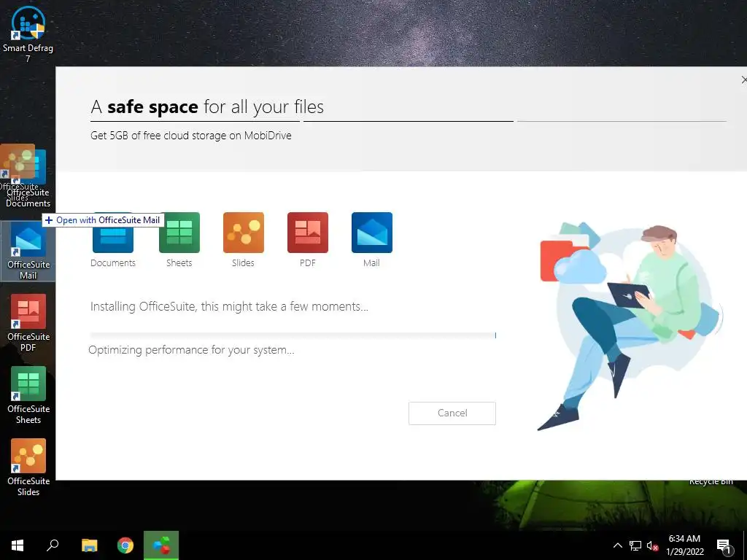The height and width of the screenshot is (560, 747).
Task: Click the Slides icon in installer
Action: point(244,233)
